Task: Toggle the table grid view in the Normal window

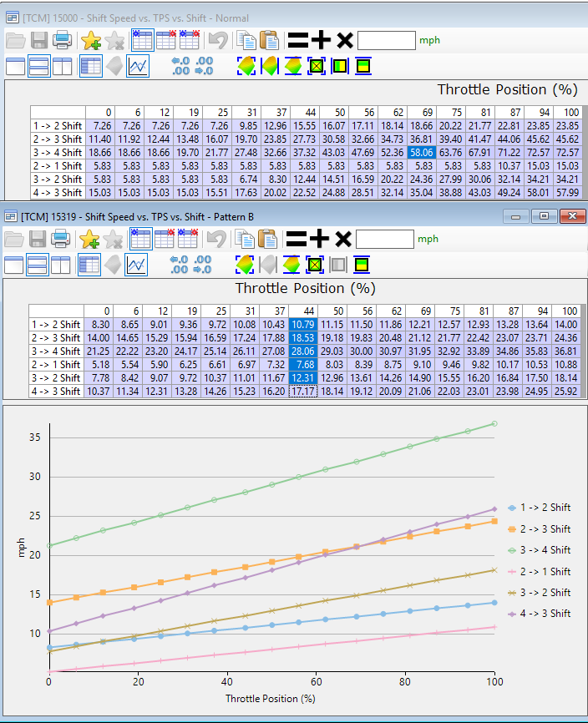Action: [90, 67]
